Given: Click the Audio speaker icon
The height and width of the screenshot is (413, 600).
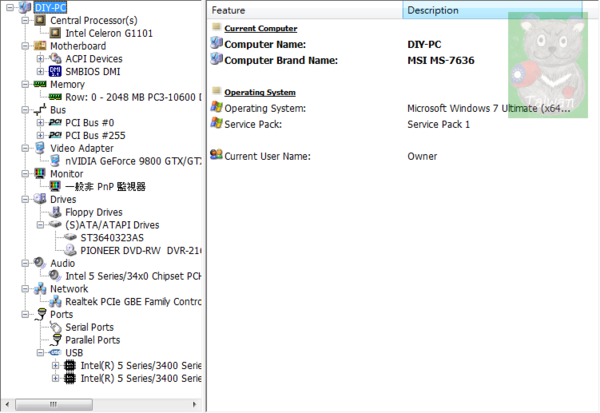Looking at the screenshot, I should 40,263.
